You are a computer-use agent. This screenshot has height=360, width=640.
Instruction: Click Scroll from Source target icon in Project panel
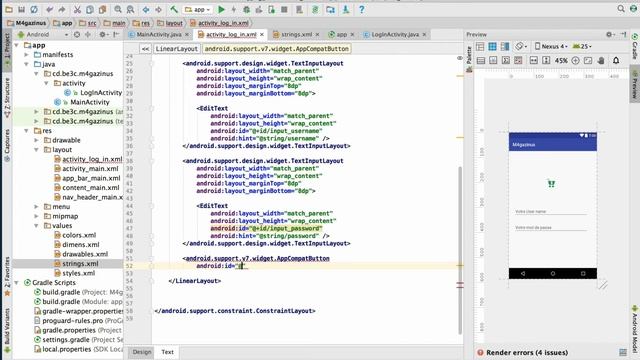(77, 35)
